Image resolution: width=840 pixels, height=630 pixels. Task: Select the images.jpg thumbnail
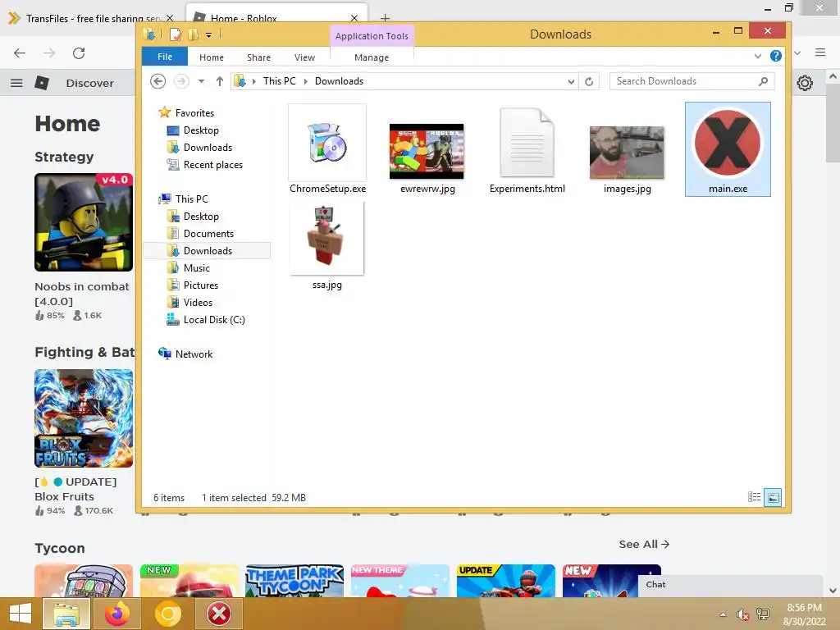point(627,153)
